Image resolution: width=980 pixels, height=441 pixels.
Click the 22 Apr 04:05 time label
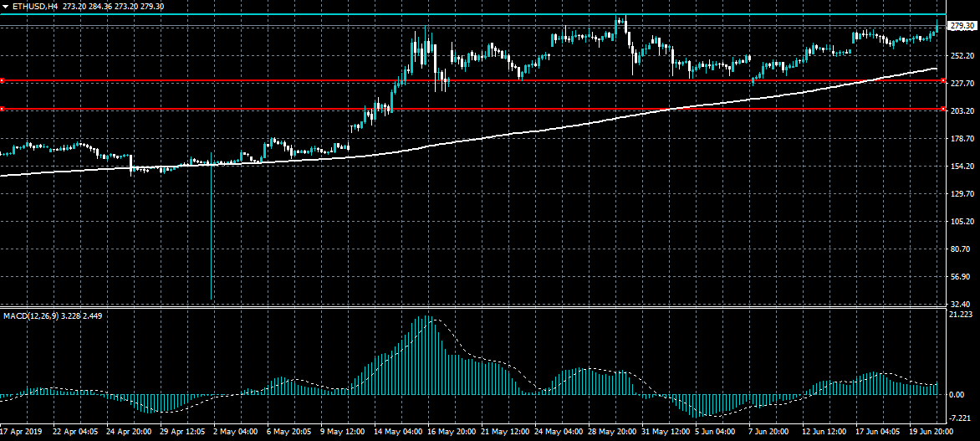[77, 432]
